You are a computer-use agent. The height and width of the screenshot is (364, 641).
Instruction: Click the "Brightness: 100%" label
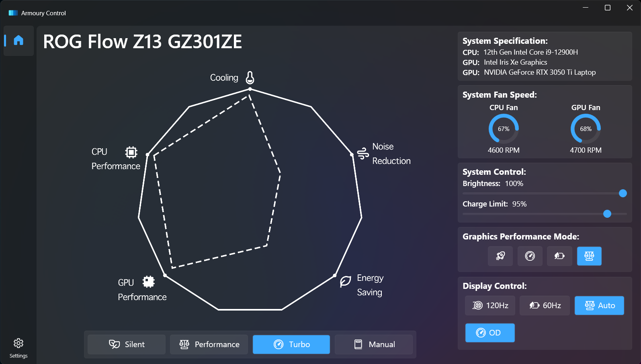pyautogui.click(x=493, y=184)
